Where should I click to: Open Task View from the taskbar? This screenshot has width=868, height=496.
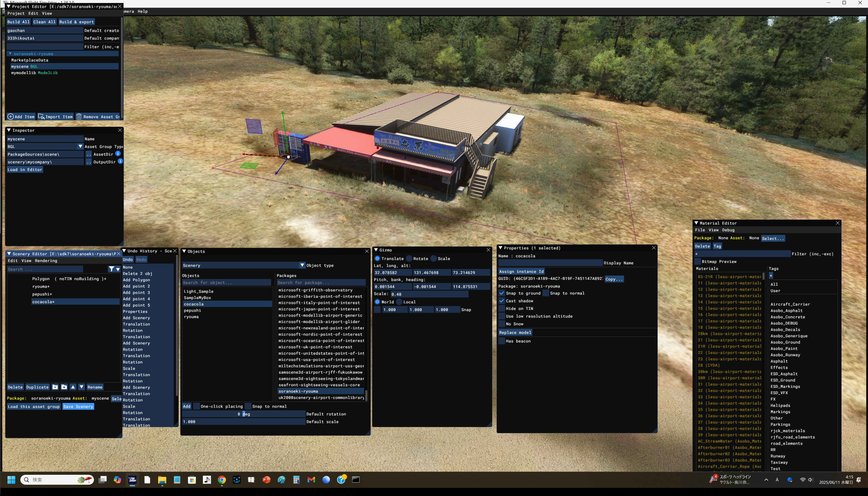tap(103, 480)
